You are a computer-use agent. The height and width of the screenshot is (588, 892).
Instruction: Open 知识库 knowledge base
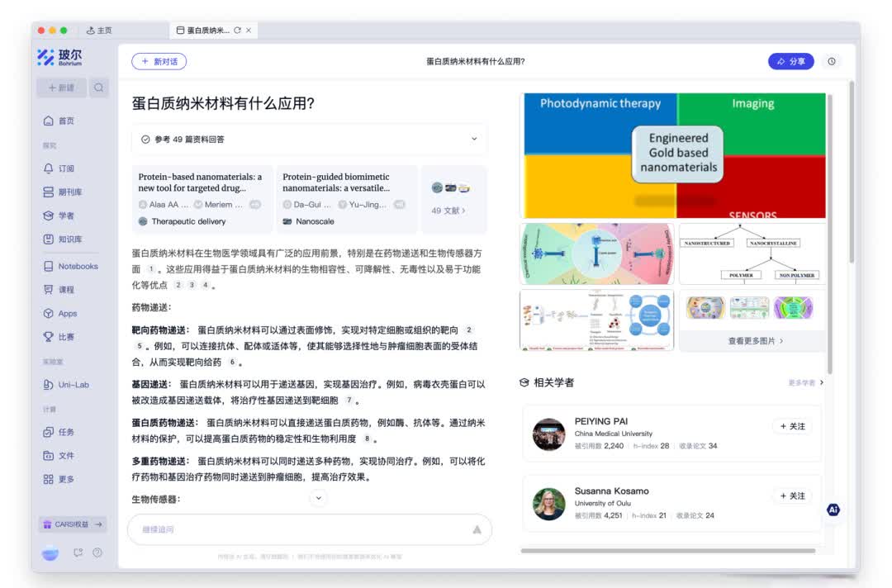[x=63, y=239]
